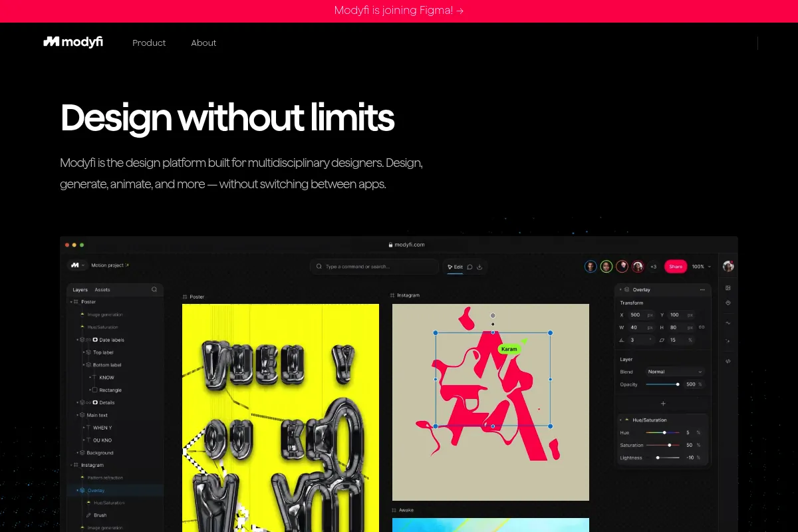Select the Edit mode tab
Screen dimensions: 798x532
pyautogui.click(x=455, y=267)
